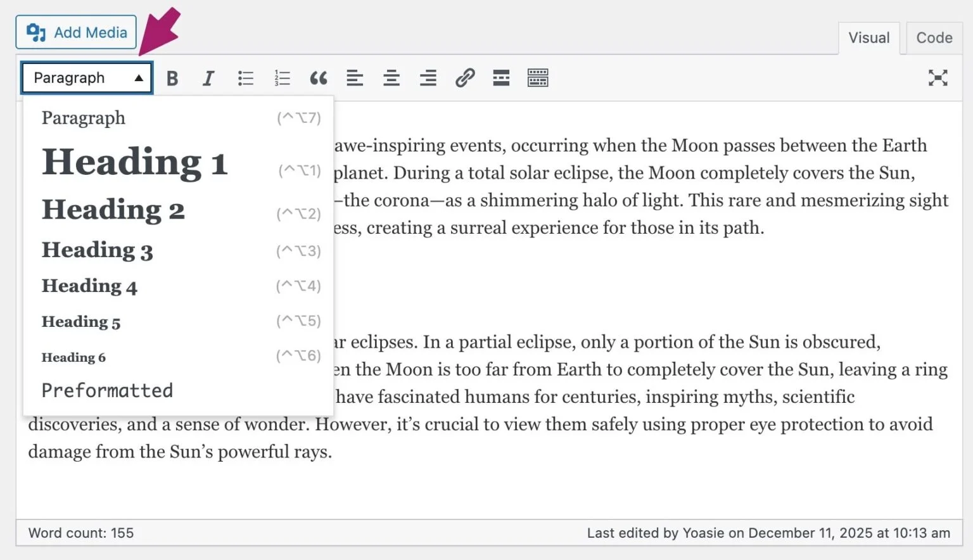
Task: Center align the paragraph
Action: tap(391, 77)
